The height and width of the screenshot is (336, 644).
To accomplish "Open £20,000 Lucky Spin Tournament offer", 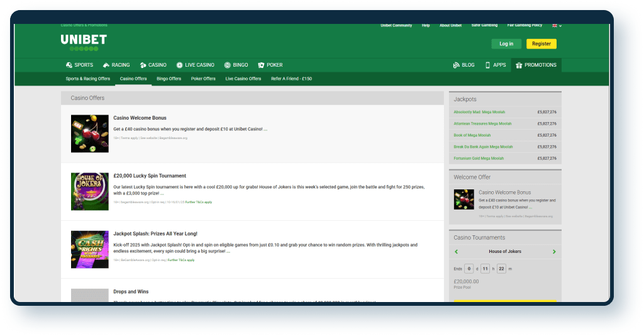I will coord(150,176).
